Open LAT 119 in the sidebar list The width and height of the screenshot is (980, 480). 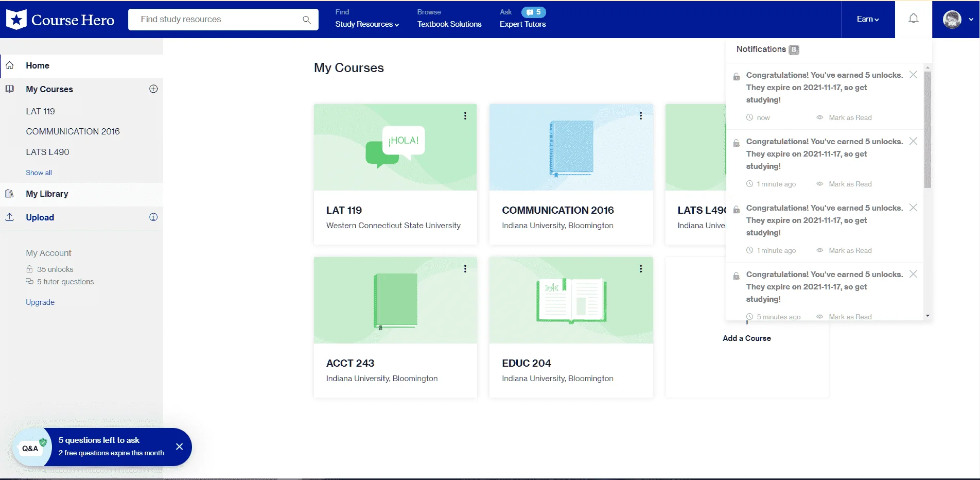[40, 111]
